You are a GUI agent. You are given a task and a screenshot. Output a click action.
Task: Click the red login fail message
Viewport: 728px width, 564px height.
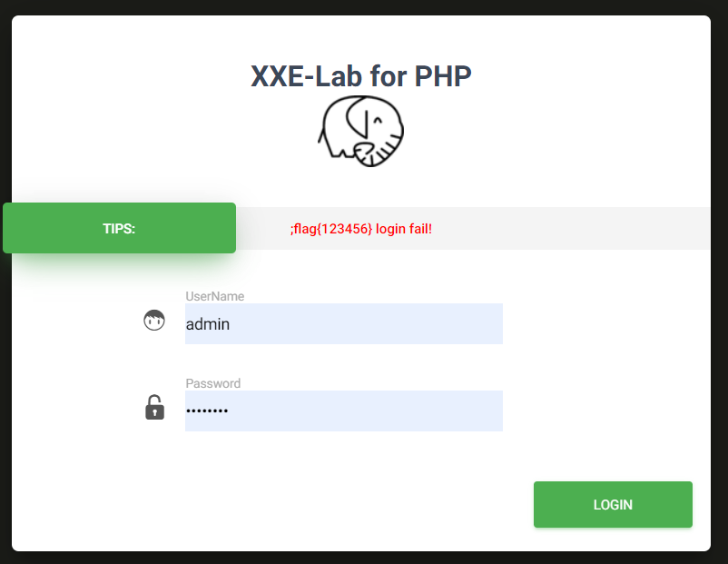click(361, 229)
